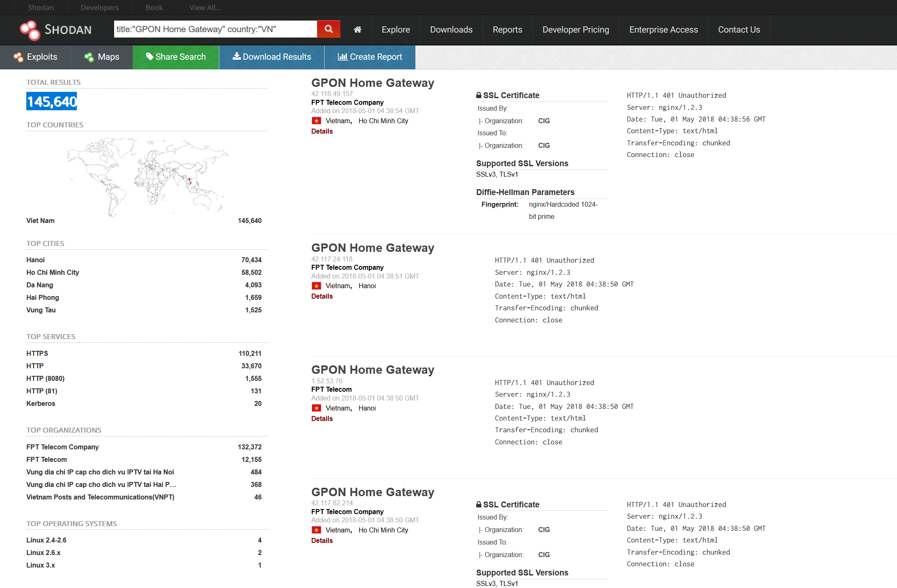Image resolution: width=897 pixels, height=588 pixels.
Task: Open the Downloads menu item
Action: (x=451, y=30)
